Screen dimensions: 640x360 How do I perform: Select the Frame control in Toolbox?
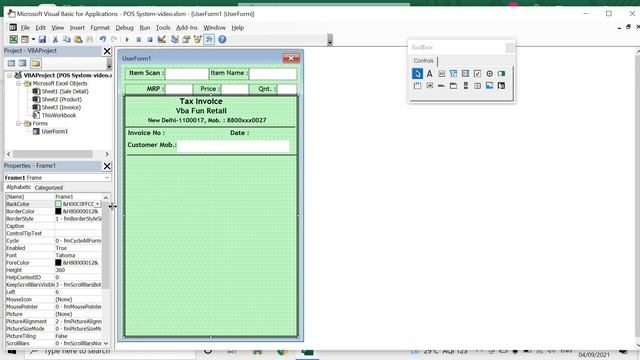click(x=417, y=86)
